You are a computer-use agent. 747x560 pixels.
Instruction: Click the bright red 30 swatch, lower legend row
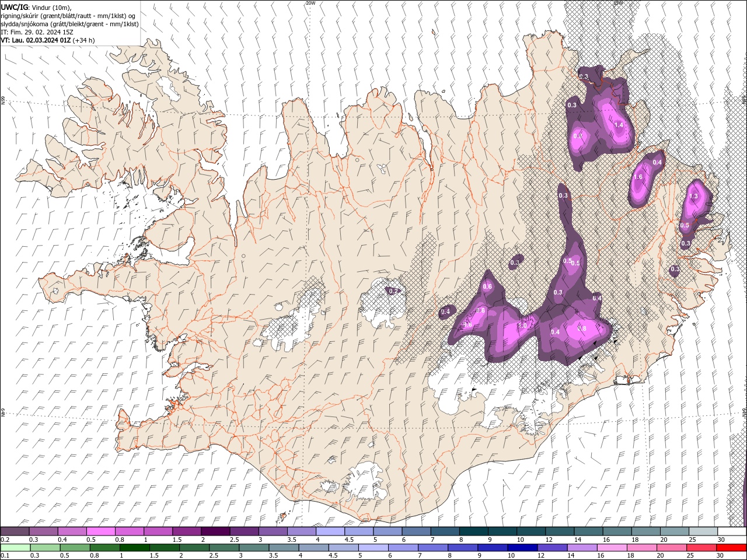coord(731,548)
